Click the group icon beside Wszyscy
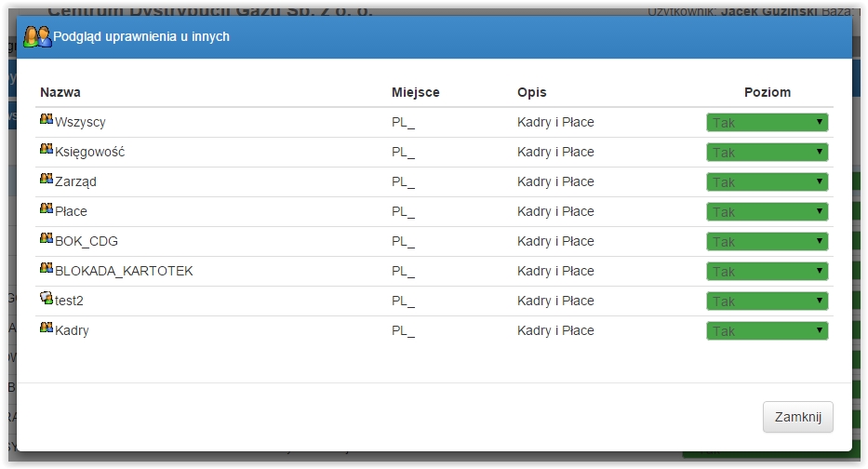Screen dimensions: 868x469 [47, 119]
